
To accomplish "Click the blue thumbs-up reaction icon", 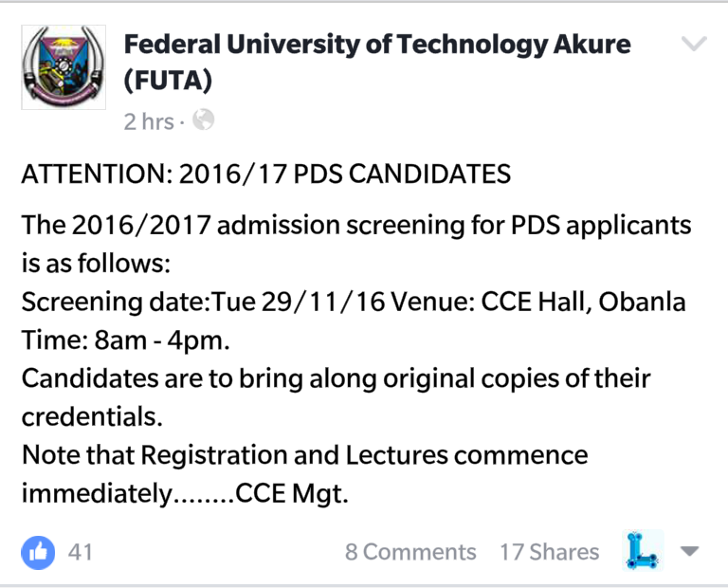I will [38, 553].
